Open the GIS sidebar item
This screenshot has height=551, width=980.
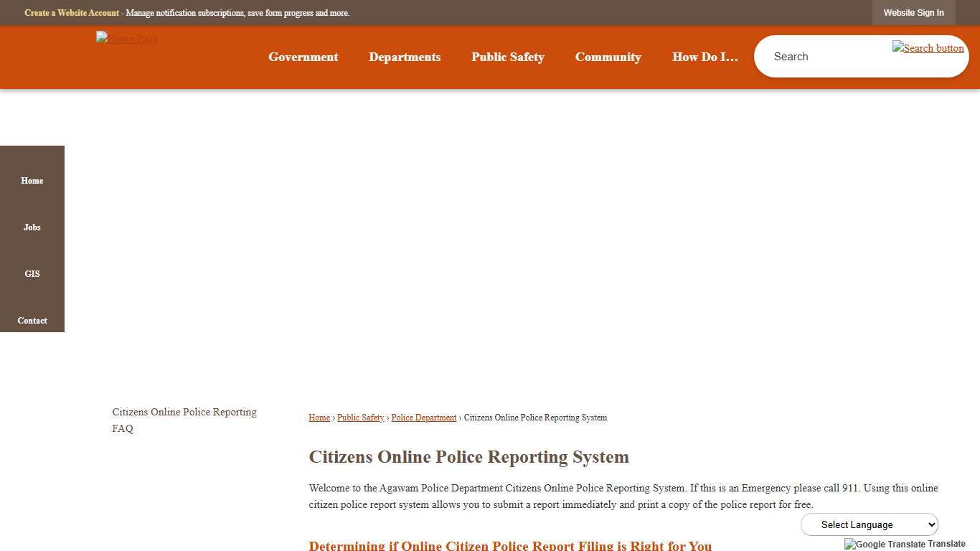point(32,273)
